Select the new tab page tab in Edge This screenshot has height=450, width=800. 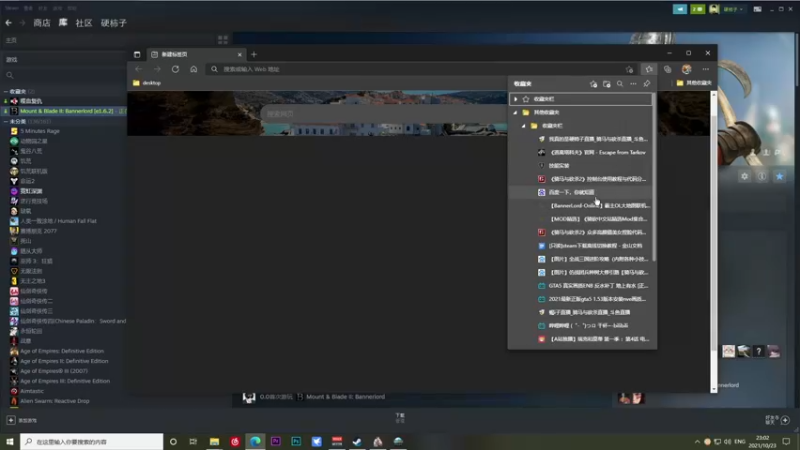click(x=195, y=54)
